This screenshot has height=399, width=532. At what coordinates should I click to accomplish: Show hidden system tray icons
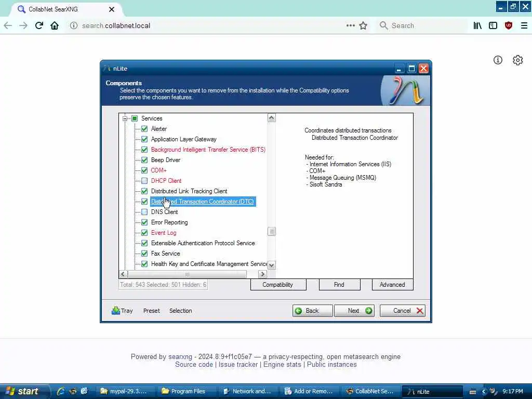click(484, 392)
